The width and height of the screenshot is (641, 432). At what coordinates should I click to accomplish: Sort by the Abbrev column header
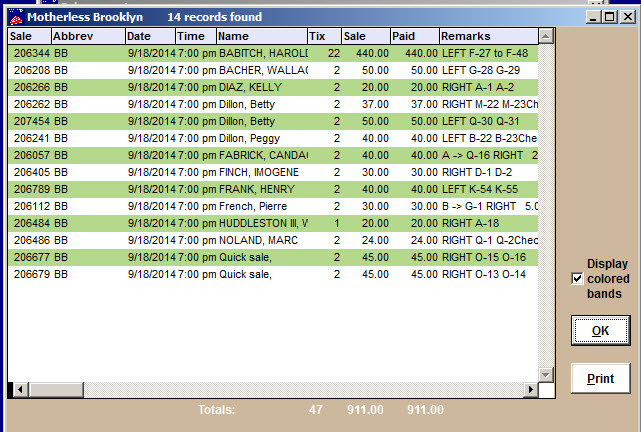click(88, 36)
